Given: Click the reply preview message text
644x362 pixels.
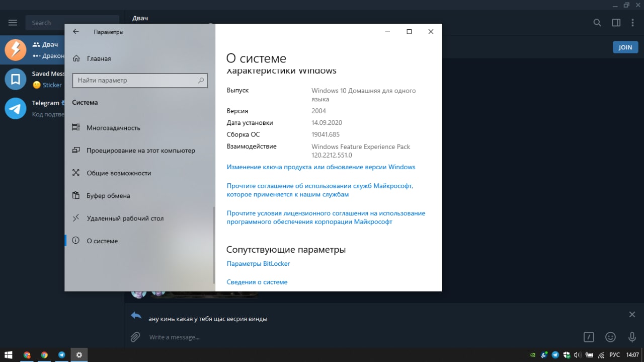Looking at the screenshot, I should coord(208,319).
